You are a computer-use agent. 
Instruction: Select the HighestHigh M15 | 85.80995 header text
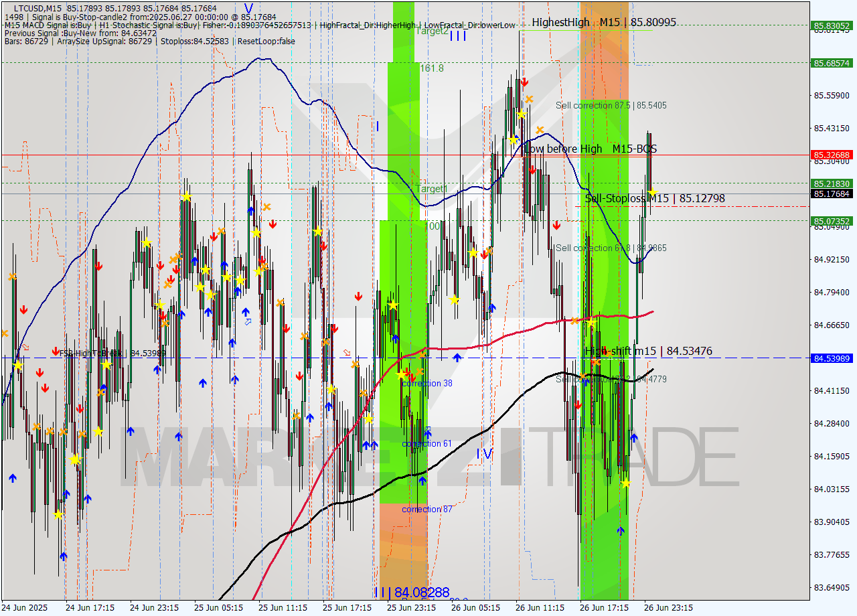[603, 22]
